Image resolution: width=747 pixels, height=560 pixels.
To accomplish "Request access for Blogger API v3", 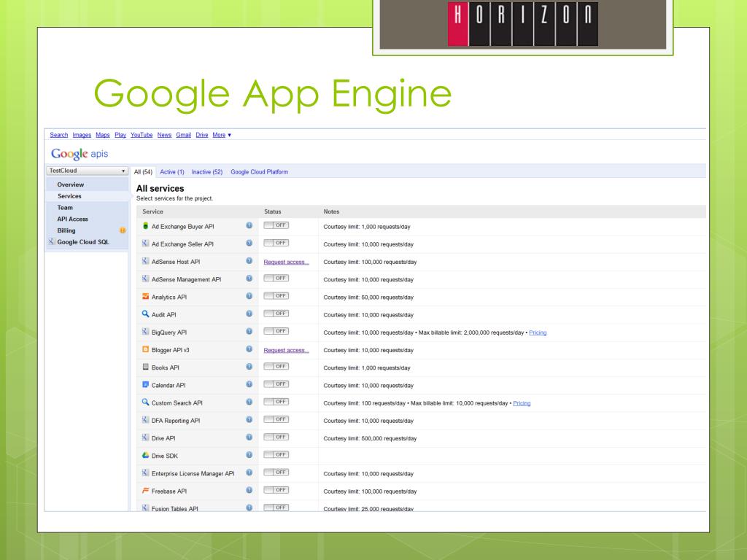I will pyautogui.click(x=286, y=350).
